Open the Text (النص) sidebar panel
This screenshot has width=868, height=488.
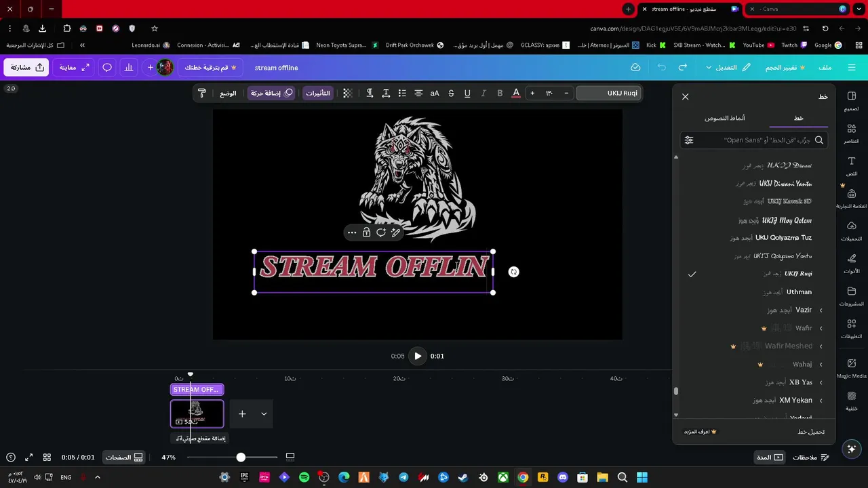[852, 165]
